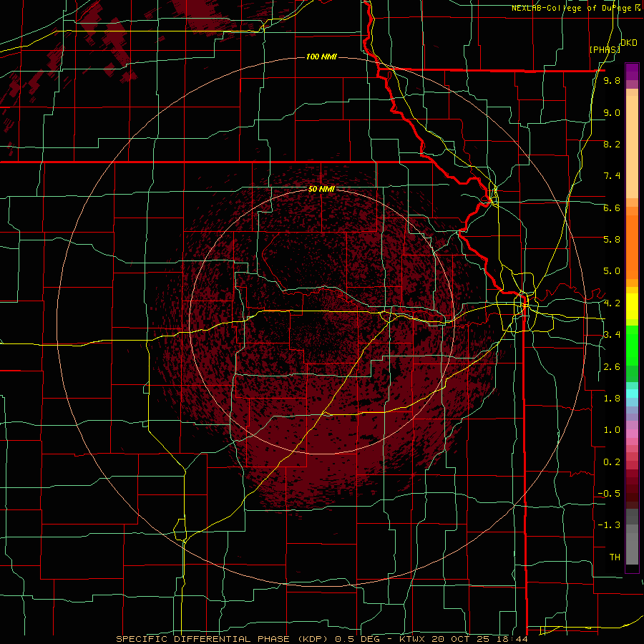This screenshot has width=644, height=644.
Task: Click the 8.2 value on the color scale
Action: pos(612,144)
